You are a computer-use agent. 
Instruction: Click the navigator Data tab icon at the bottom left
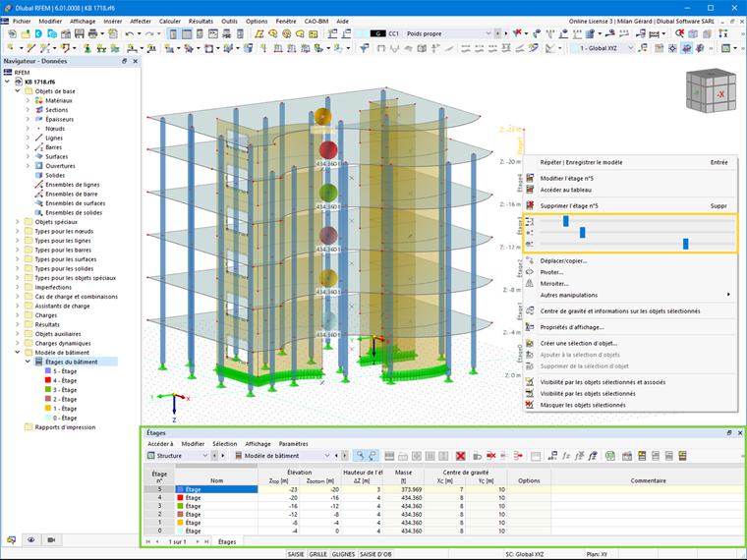tap(11, 540)
